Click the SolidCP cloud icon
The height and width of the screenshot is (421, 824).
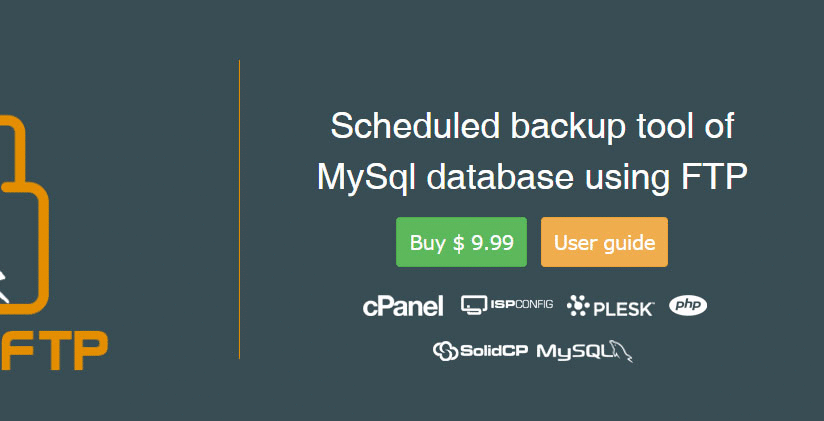[x=445, y=350]
